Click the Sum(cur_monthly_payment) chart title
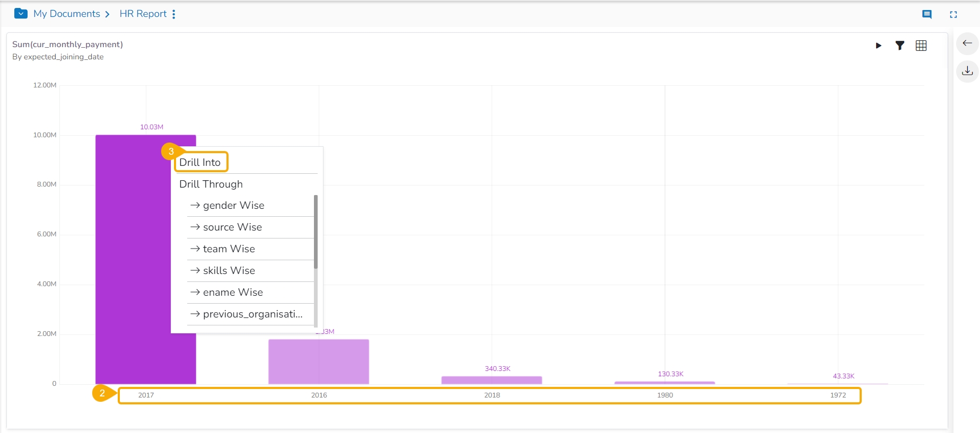980x433 pixels. point(67,45)
